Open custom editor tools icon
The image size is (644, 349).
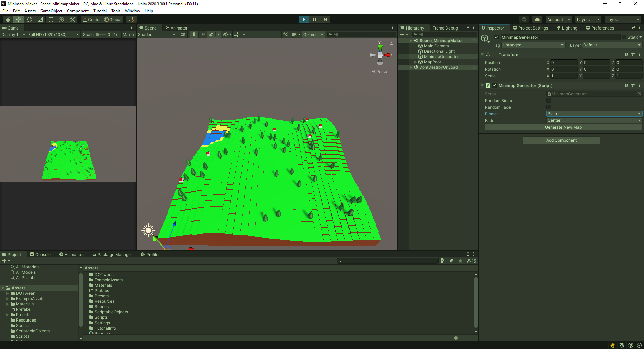point(72,19)
